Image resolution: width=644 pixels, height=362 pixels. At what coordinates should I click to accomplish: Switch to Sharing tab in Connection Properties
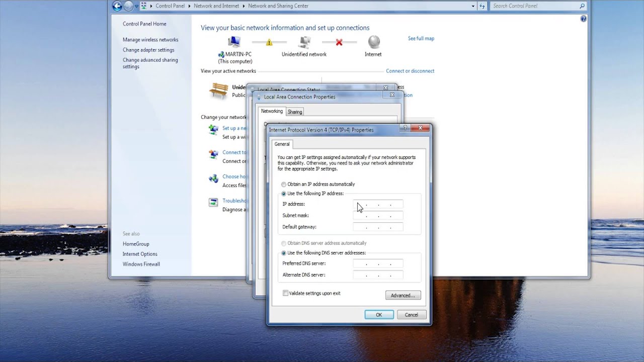pyautogui.click(x=295, y=112)
